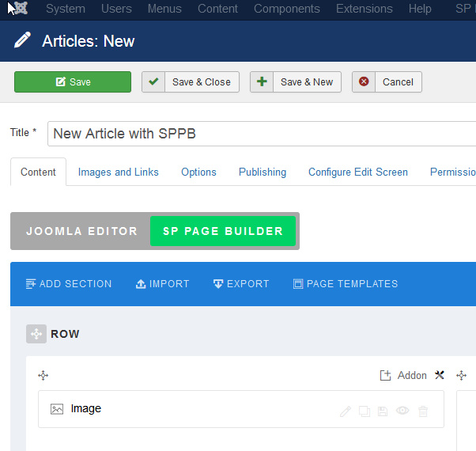The height and width of the screenshot is (451, 476).
Task: Delete the Image addon with the trash icon
Action: (x=423, y=411)
